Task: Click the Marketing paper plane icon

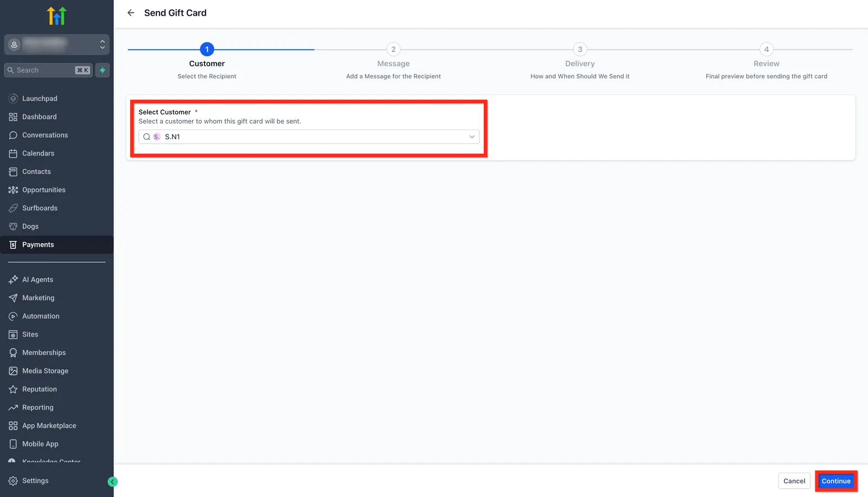Action: [x=13, y=298]
